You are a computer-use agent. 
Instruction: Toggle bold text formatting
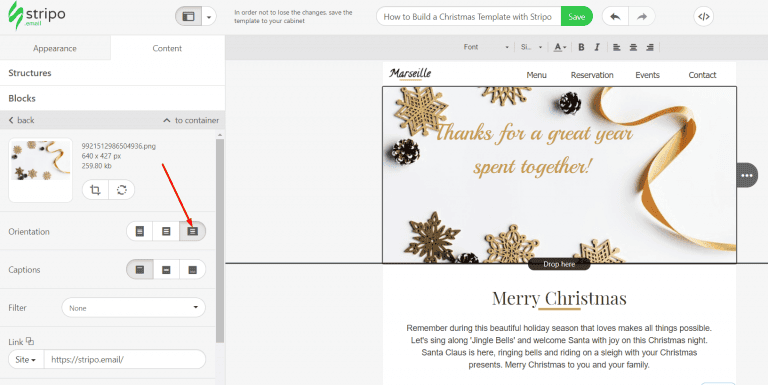pos(581,47)
